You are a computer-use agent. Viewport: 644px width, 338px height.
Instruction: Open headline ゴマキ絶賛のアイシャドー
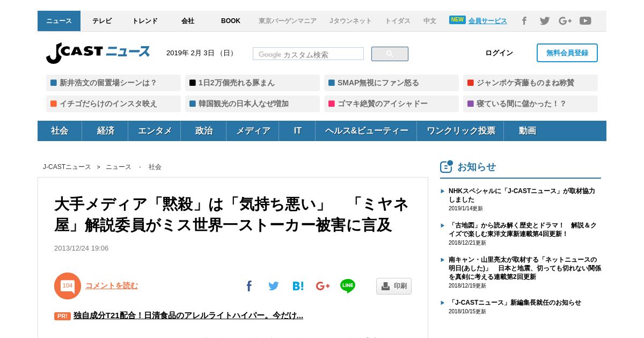(391, 104)
